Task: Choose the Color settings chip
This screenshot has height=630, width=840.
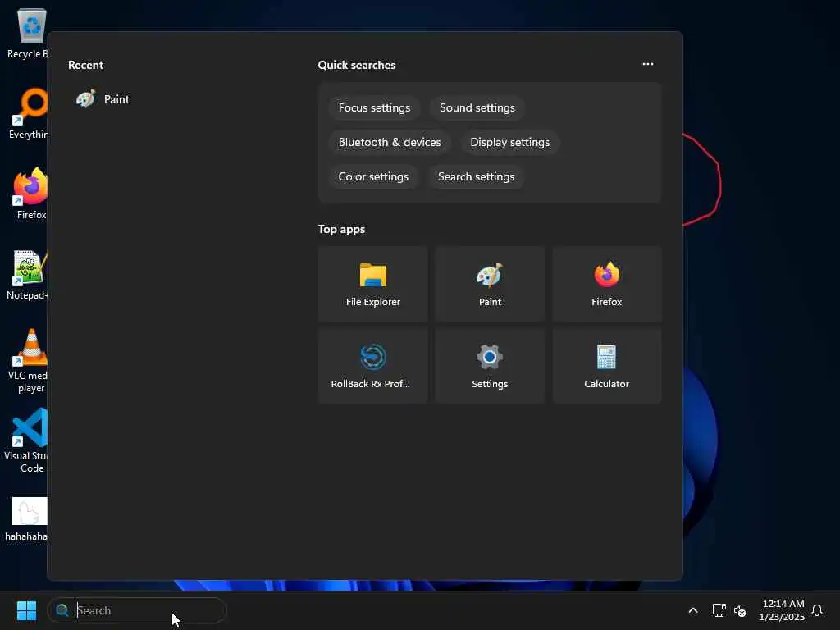Action: coord(373,176)
